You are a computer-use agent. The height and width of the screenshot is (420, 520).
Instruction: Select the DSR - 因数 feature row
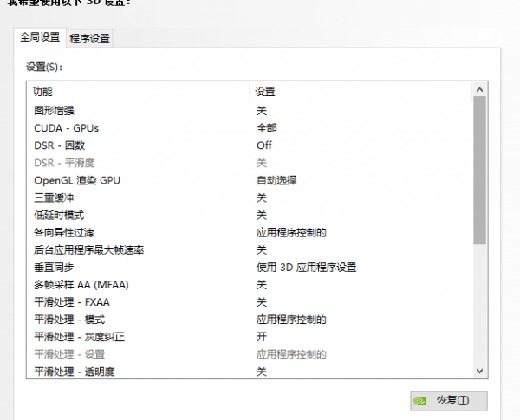coord(249,145)
